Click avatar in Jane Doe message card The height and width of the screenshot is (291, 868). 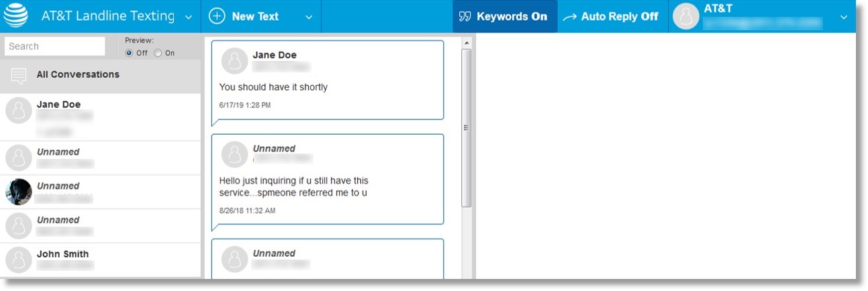(234, 61)
